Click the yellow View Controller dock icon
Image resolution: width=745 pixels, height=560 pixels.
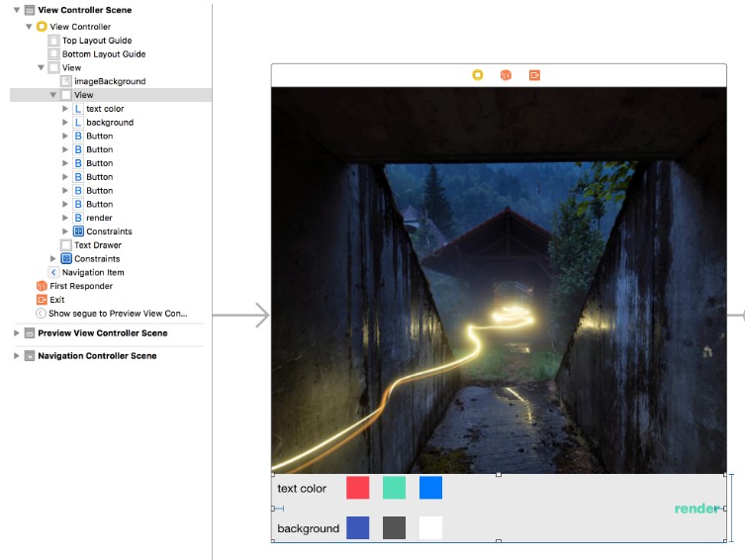[x=478, y=75]
